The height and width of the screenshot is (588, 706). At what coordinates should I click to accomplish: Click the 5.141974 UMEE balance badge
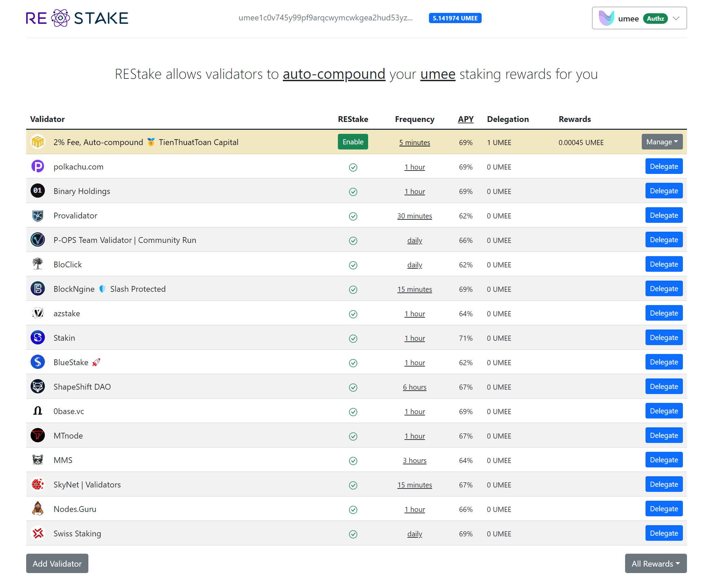[x=455, y=18]
